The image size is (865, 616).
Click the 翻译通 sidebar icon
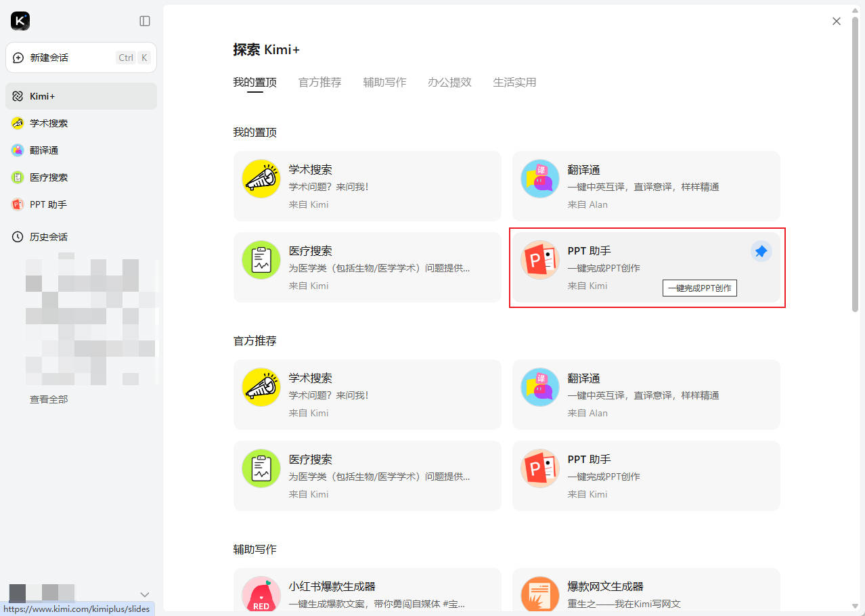tap(18, 150)
